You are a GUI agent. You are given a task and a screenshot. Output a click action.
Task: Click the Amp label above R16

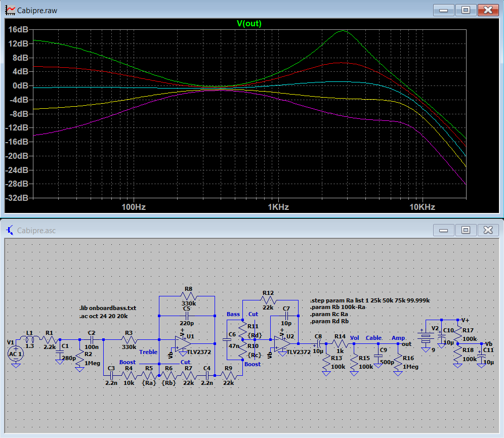click(398, 338)
